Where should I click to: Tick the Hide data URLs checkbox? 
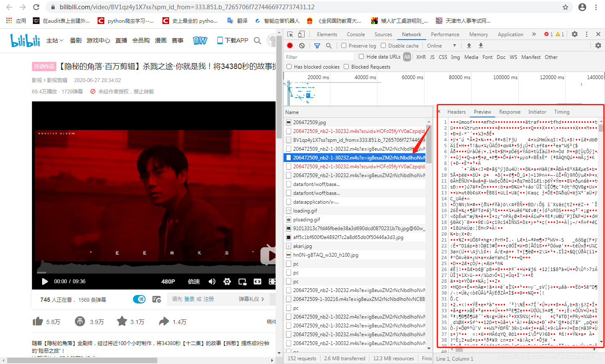pyautogui.click(x=361, y=56)
